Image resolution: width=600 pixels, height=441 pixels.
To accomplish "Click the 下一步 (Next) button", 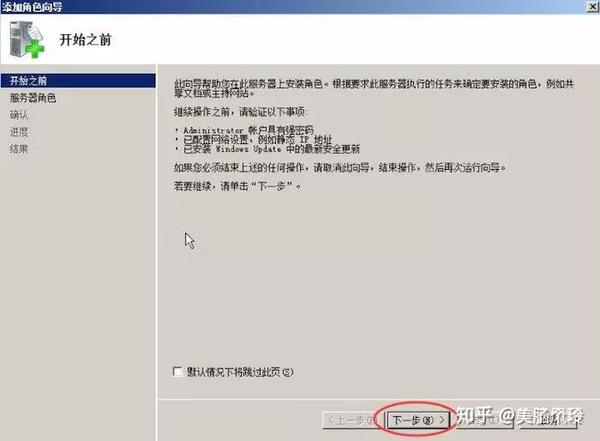I will coord(418,420).
